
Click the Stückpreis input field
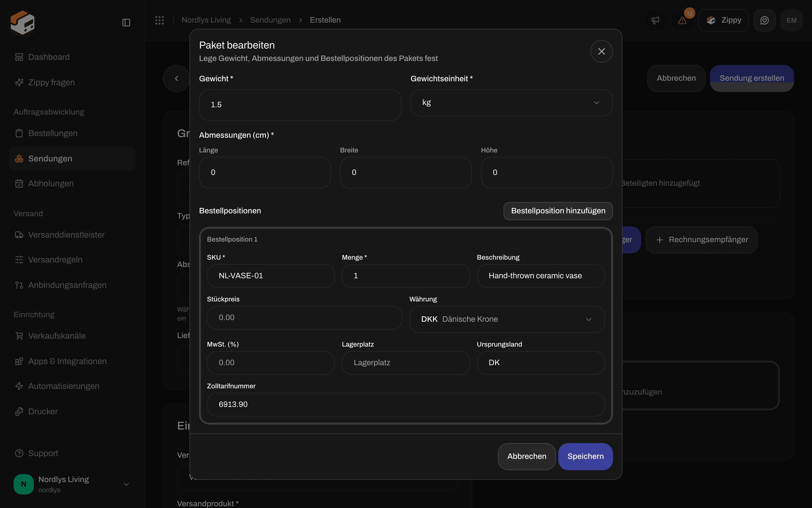[304, 317]
